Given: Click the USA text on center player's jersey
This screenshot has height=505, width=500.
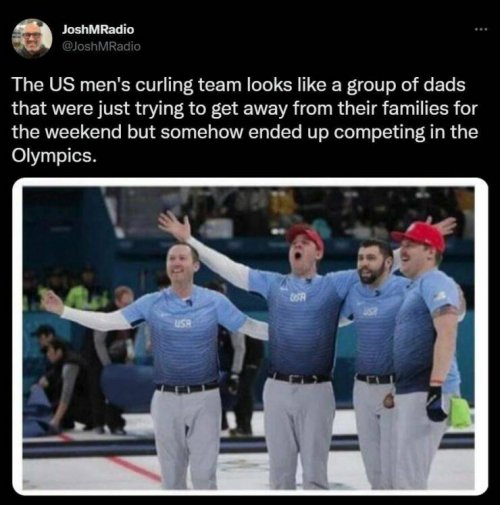Looking at the screenshot, I should pyautogui.click(x=298, y=297).
